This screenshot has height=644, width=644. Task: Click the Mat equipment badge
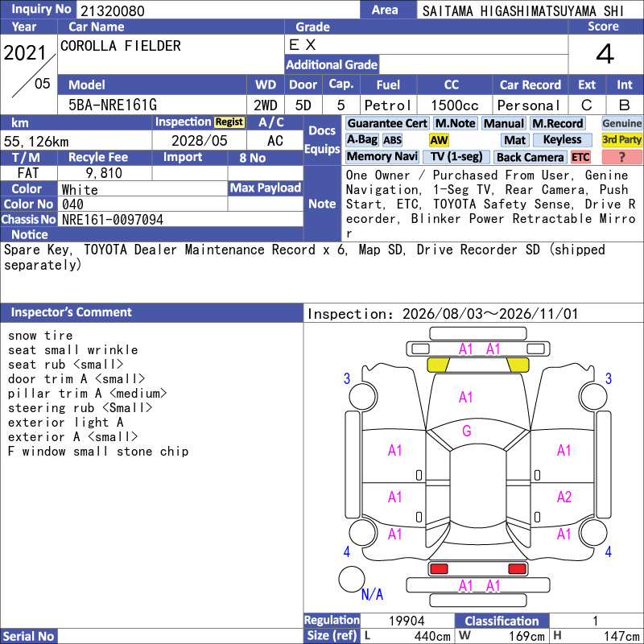[x=515, y=140]
